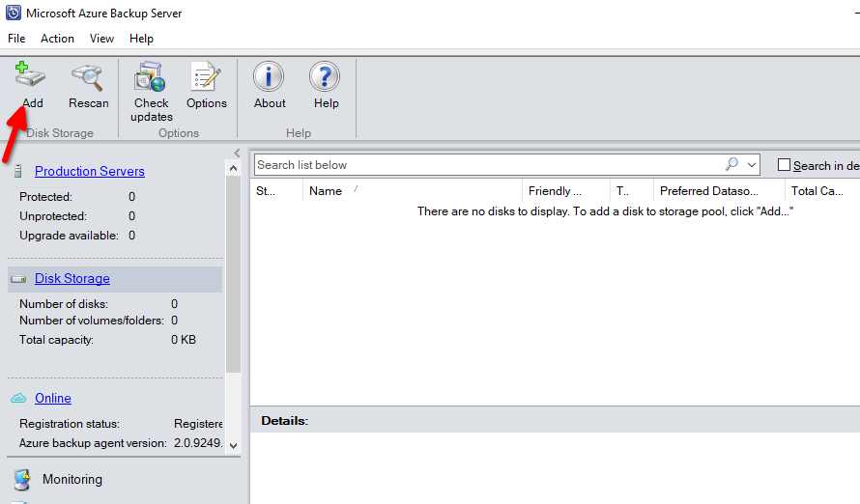Click the search magnifier icon
The image size is (860, 504).
point(731,164)
